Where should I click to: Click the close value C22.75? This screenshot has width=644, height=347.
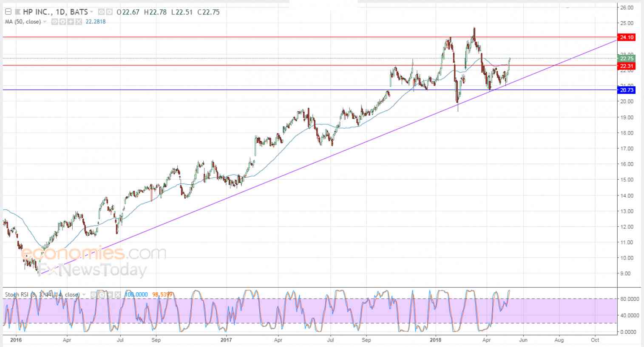pos(208,12)
